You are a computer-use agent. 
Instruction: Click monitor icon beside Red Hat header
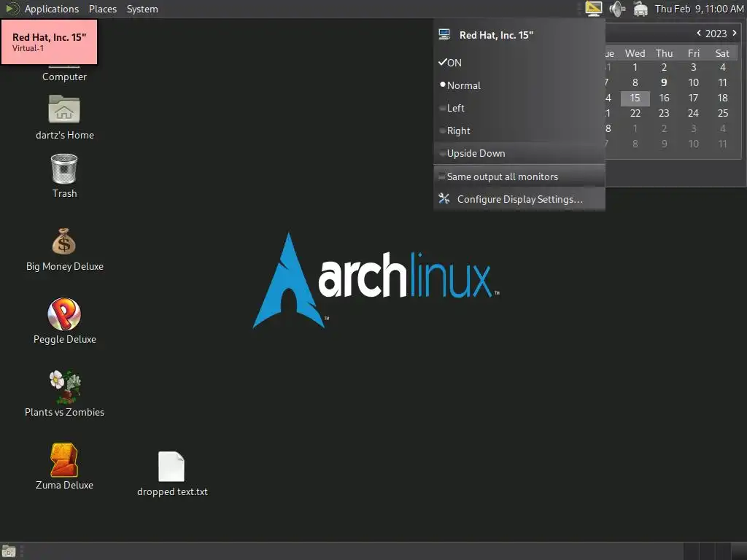coord(444,34)
